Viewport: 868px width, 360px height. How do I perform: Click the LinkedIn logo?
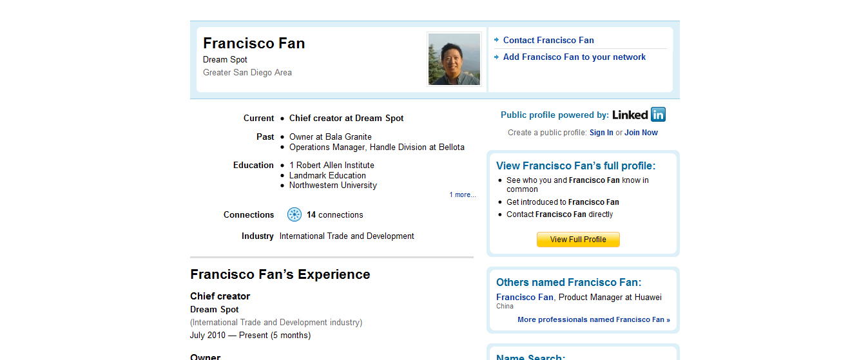click(639, 115)
